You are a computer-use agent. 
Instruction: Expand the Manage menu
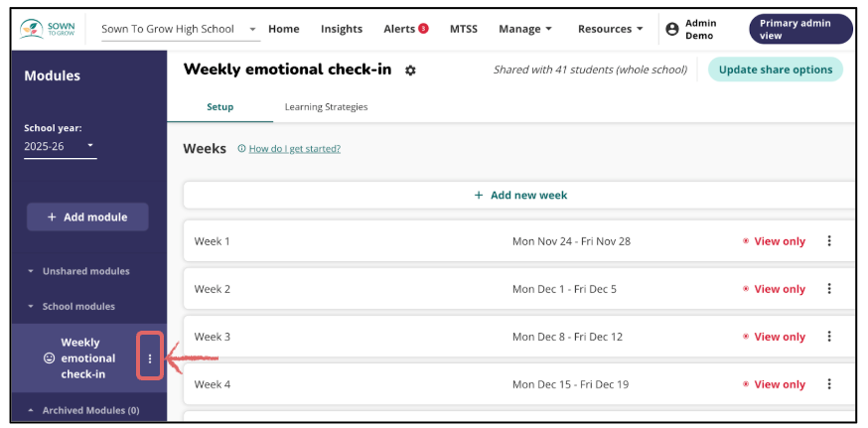(x=525, y=29)
